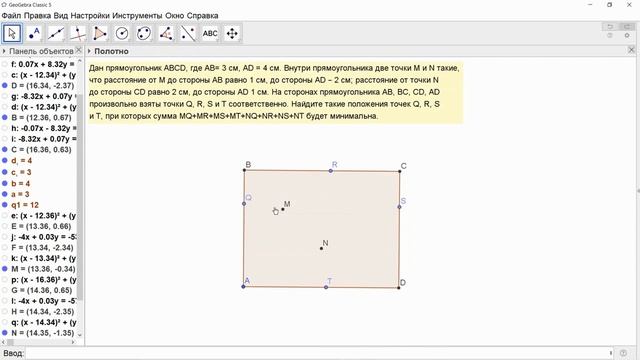The width and height of the screenshot is (640, 360).
Task: Open the Окно menu
Action: pos(175,16)
